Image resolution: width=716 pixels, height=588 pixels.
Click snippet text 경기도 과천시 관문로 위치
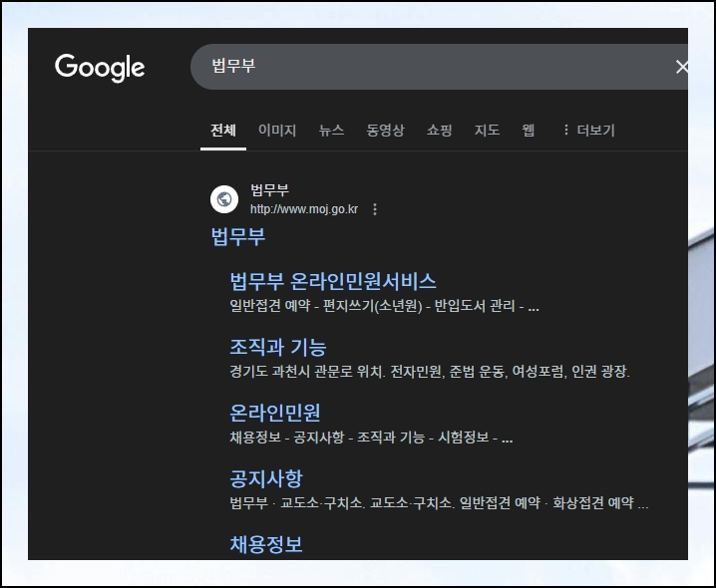429,371
